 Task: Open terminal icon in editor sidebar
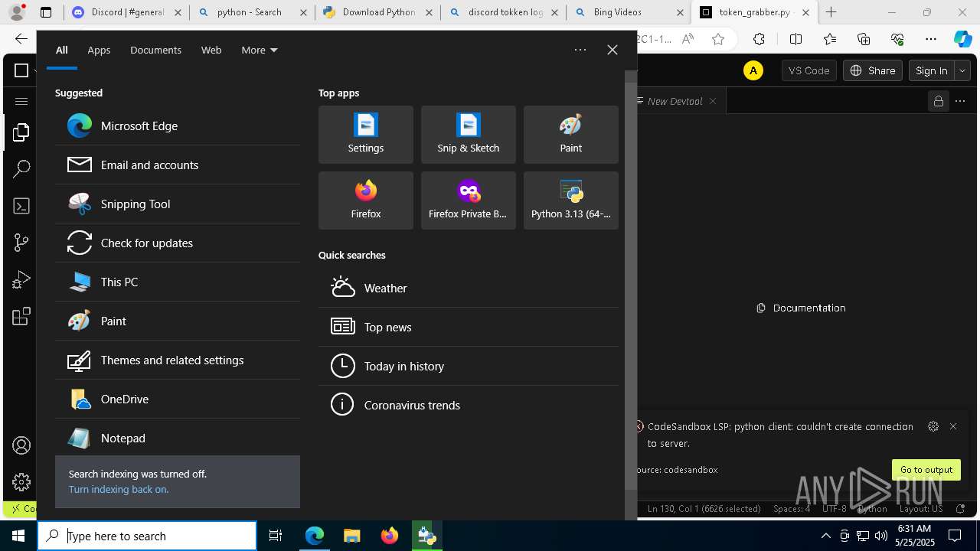point(21,206)
